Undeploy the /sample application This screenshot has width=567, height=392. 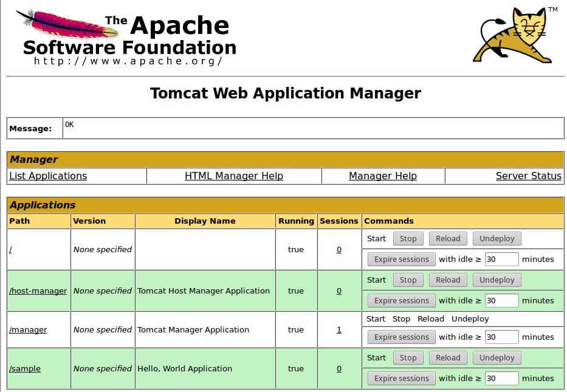pos(497,358)
